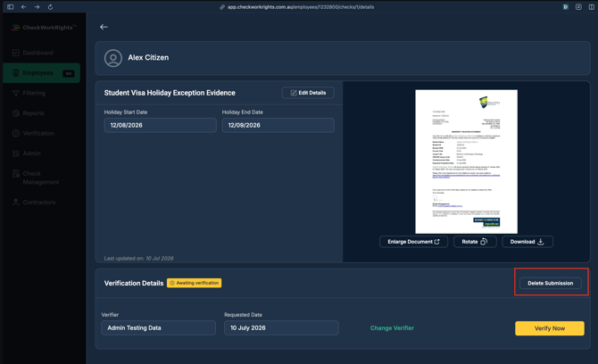Click the Holiday End Date field
Image resolution: width=598 pixels, height=364 pixels.
(x=278, y=125)
